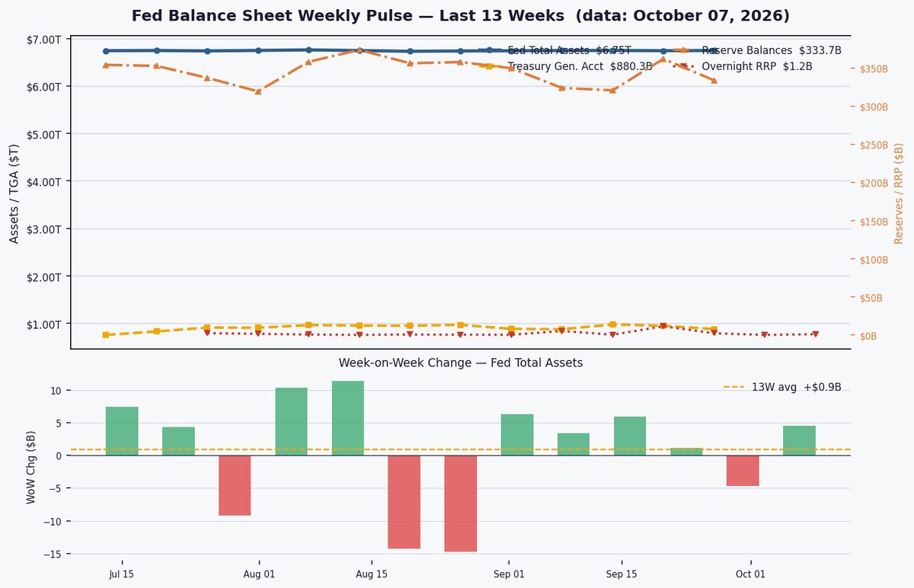Screen dimensions: 914x588
Task: Click the "Sep 15" date label
Action: click(x=622, y=574)
